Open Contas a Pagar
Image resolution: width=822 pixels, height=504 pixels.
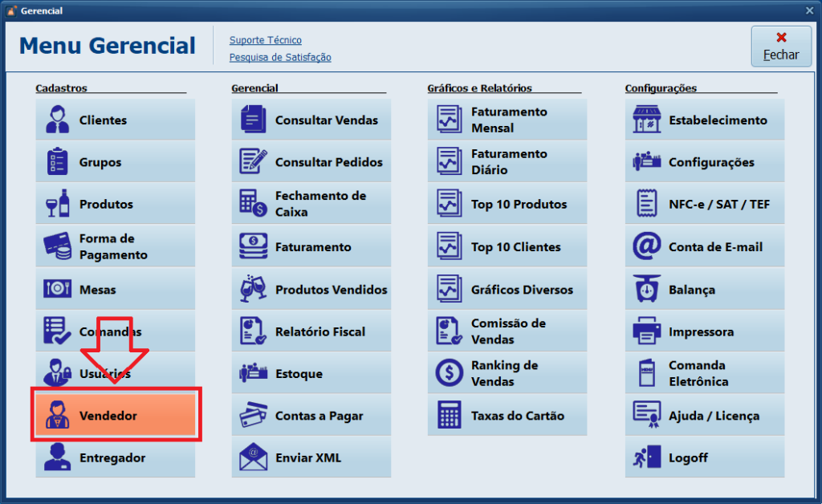point(311,416)
